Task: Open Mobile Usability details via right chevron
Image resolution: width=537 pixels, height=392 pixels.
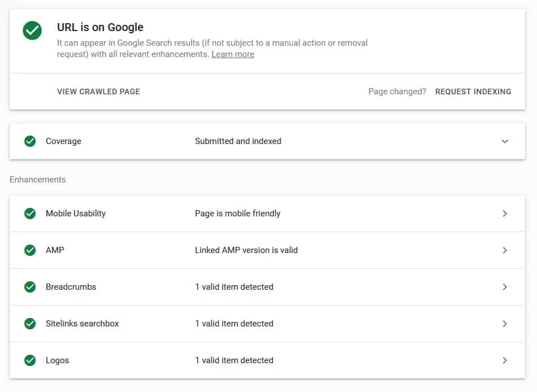Action: (505, 214)
